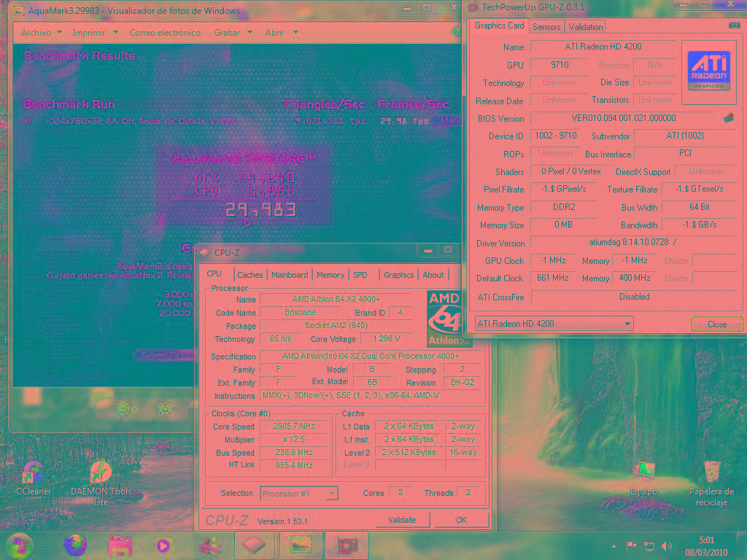Click the help icon in the photo viewer toolbar
The height and width of the screenshot is (560, 747).
pos(456,32)
